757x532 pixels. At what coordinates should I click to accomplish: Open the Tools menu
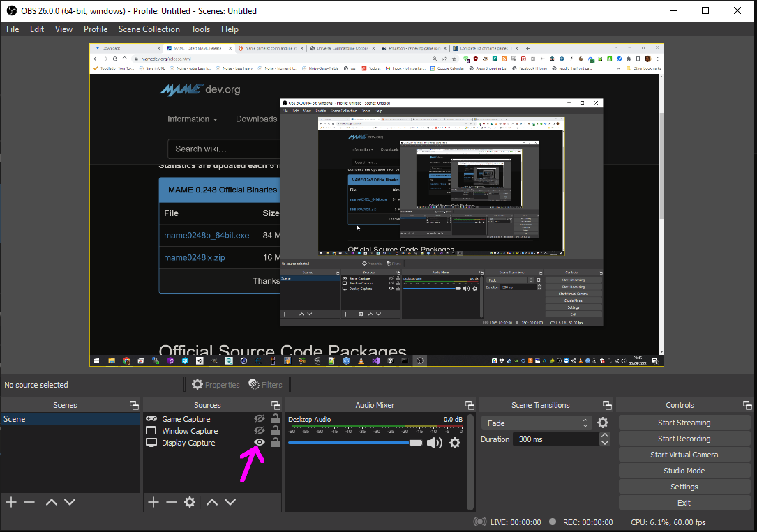click(200, 29)
